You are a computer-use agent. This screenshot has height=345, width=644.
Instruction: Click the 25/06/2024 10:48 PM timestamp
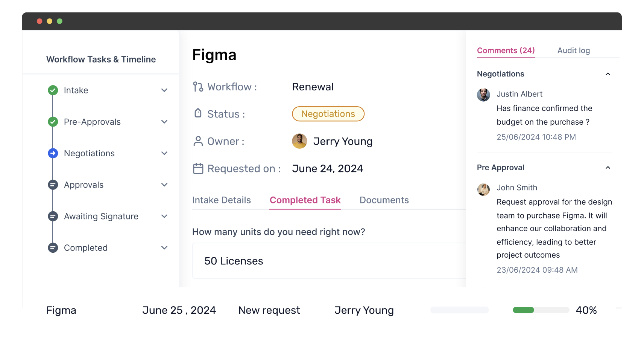pyautogui.click(x=536, y=137)
